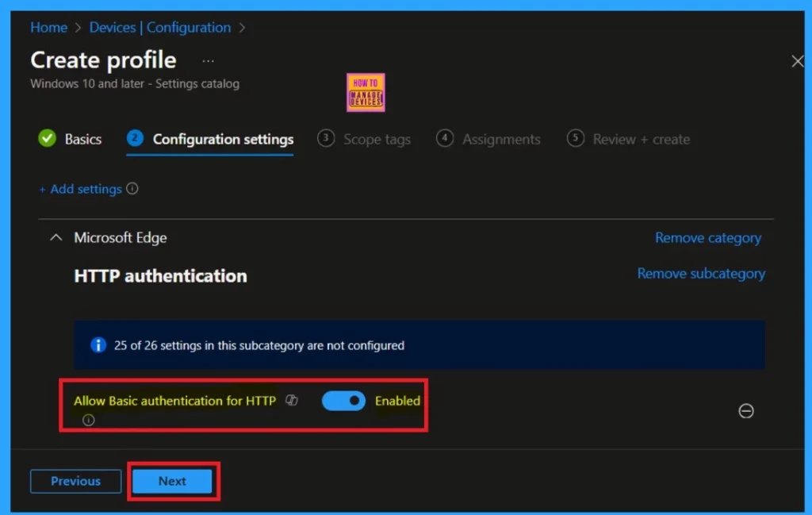Click the HTTP authentication heading
This screenshot has width=812, height=515.
click(x=160, y=276)
